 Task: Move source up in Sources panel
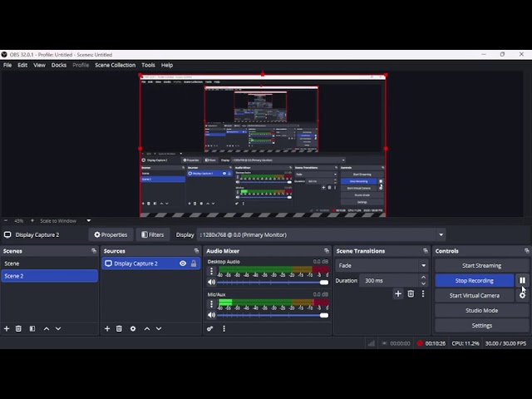(x=147, y=328)
